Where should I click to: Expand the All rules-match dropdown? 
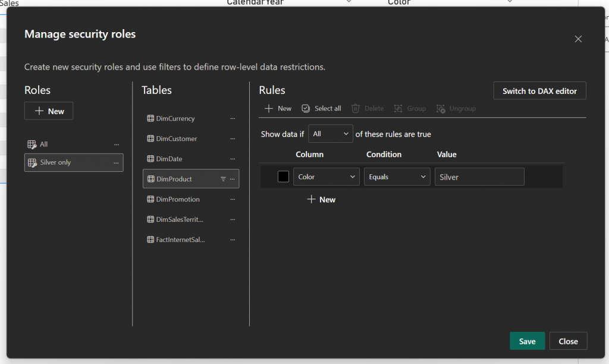331,134
